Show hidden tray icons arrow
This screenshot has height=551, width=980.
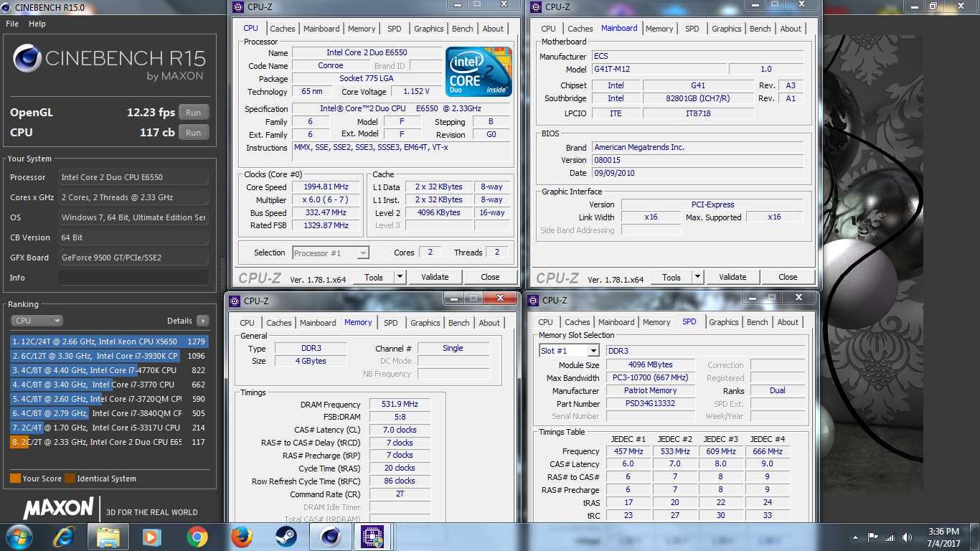855,537
